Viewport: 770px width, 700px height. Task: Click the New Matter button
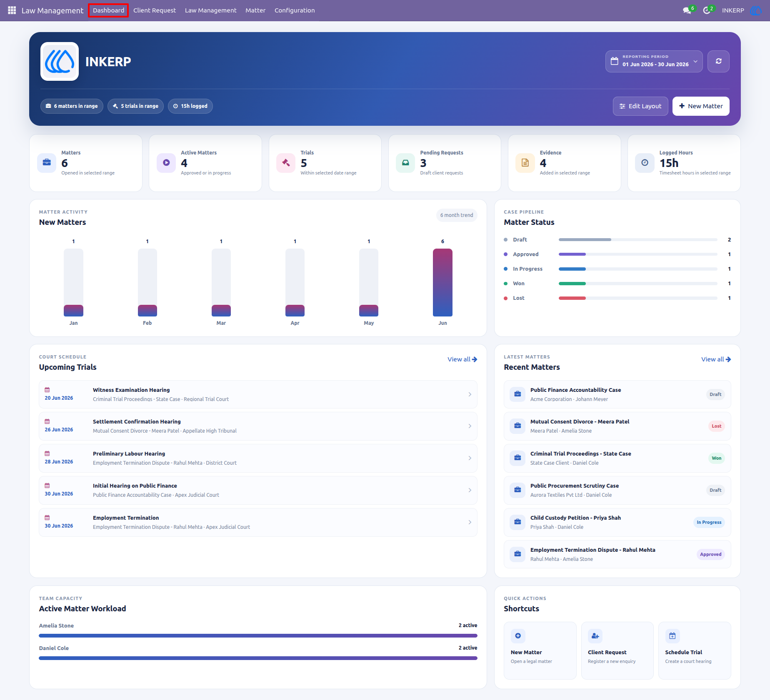(701, 106)
